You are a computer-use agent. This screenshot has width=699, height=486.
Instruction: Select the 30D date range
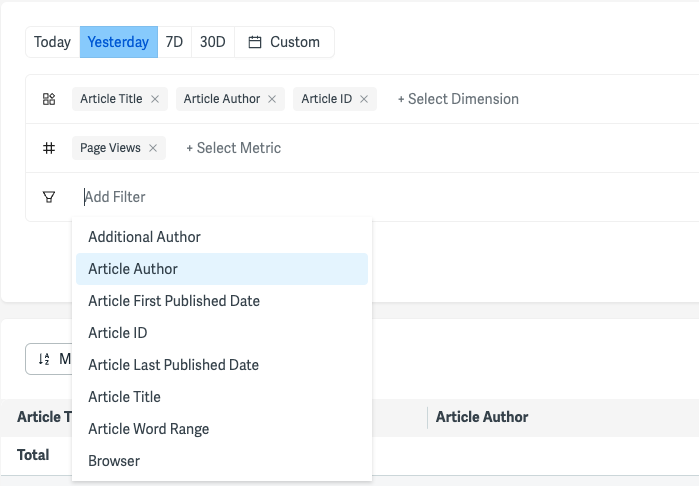(213, 42)
